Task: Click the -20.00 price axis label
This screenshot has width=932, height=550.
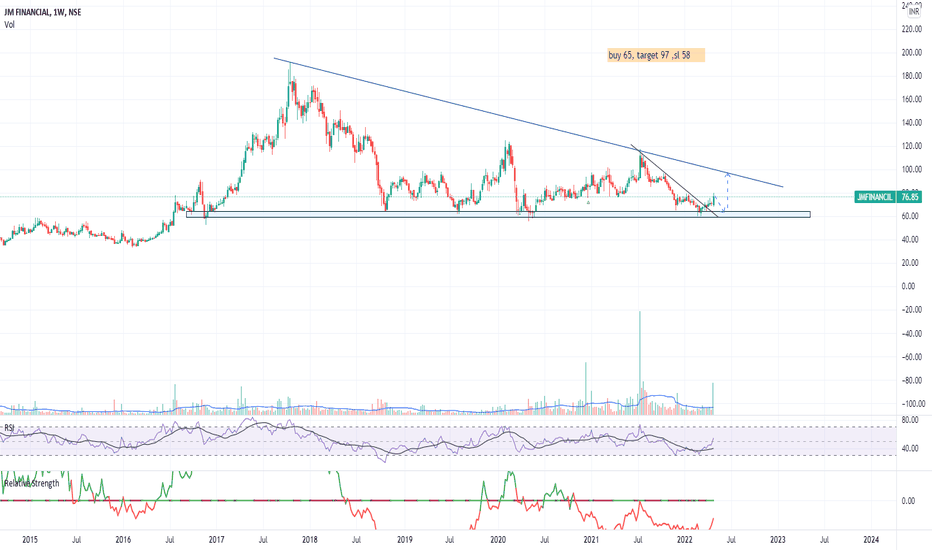Action: tap(912, 310)
